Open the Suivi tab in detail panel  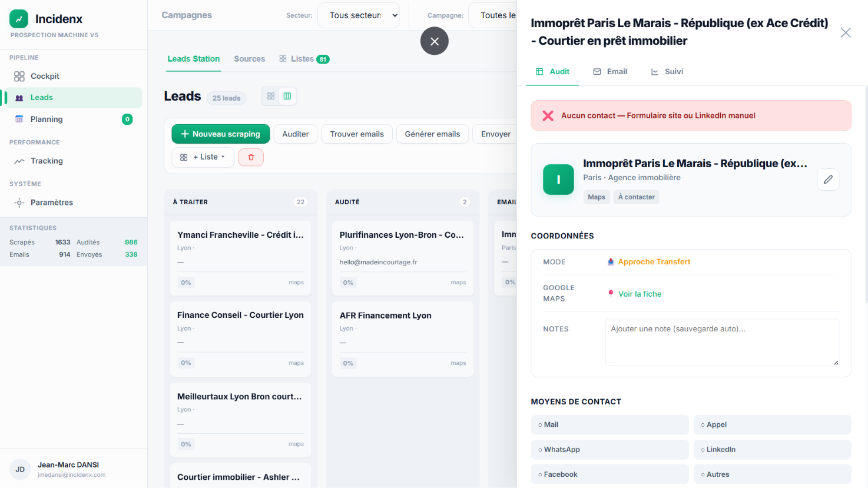pyautogui.click(x=667, y=72)
